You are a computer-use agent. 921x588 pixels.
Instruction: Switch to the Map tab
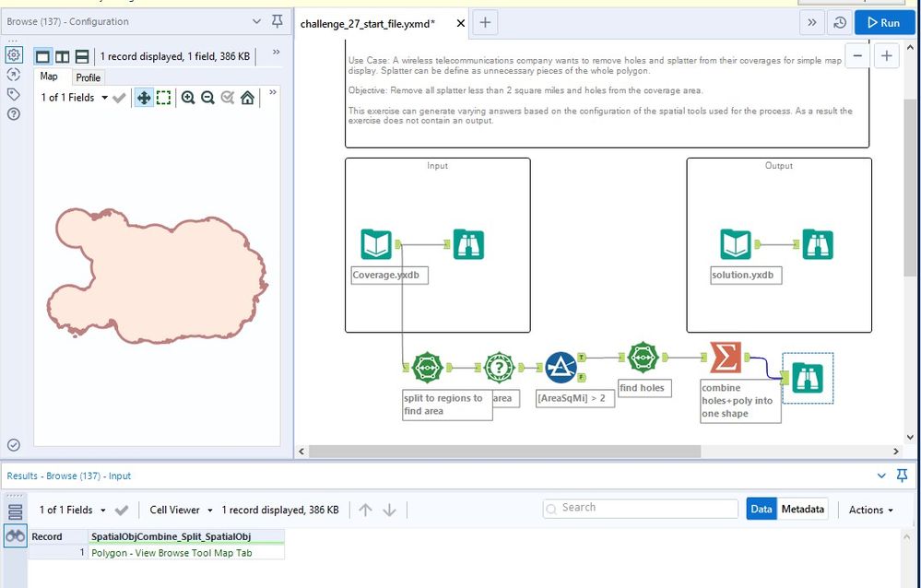point(50,76)
